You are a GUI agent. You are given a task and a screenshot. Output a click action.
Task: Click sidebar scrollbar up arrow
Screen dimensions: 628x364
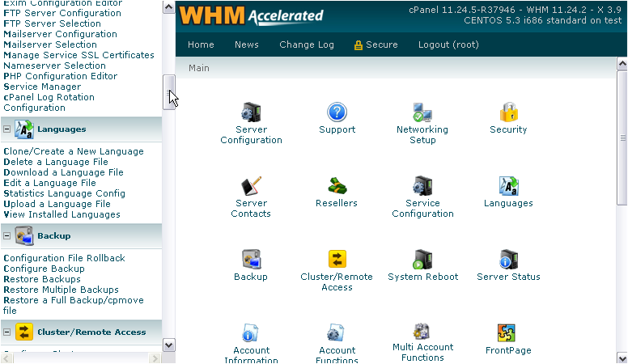[169, 7]
